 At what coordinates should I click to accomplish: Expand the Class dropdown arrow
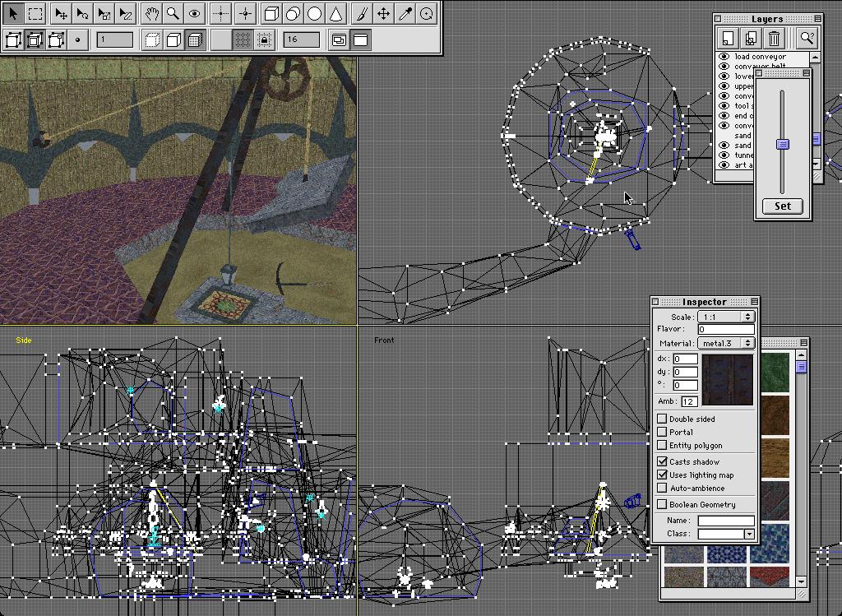click(x=749, y=534)
